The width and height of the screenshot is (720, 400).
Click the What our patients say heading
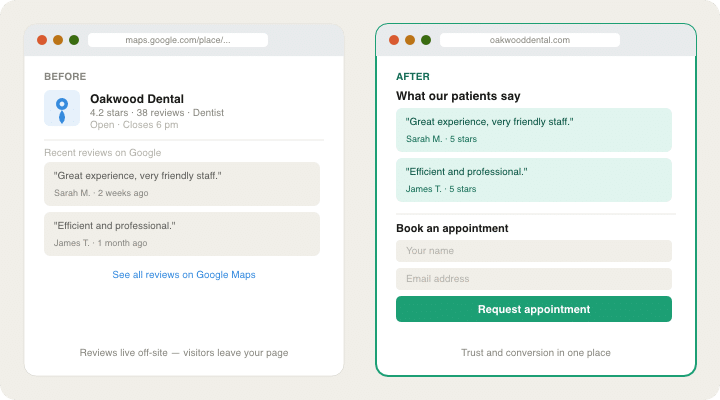[458, 96]
